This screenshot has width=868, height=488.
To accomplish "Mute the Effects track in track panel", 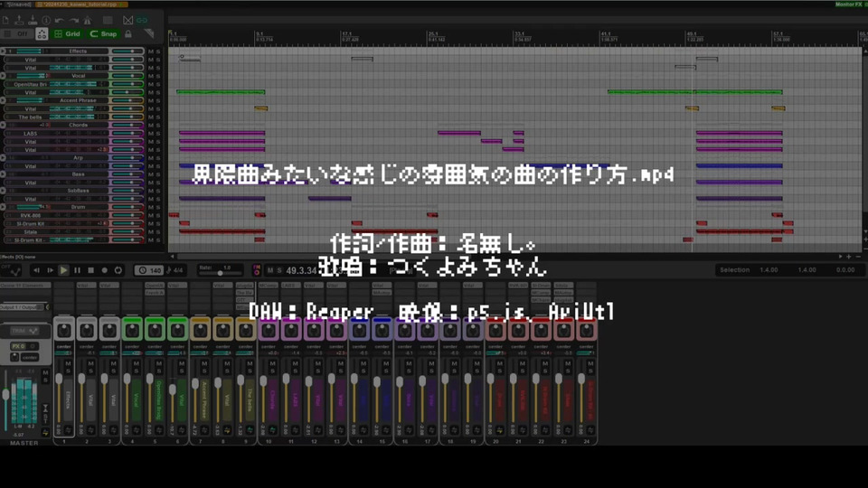I will pos(150,52).
